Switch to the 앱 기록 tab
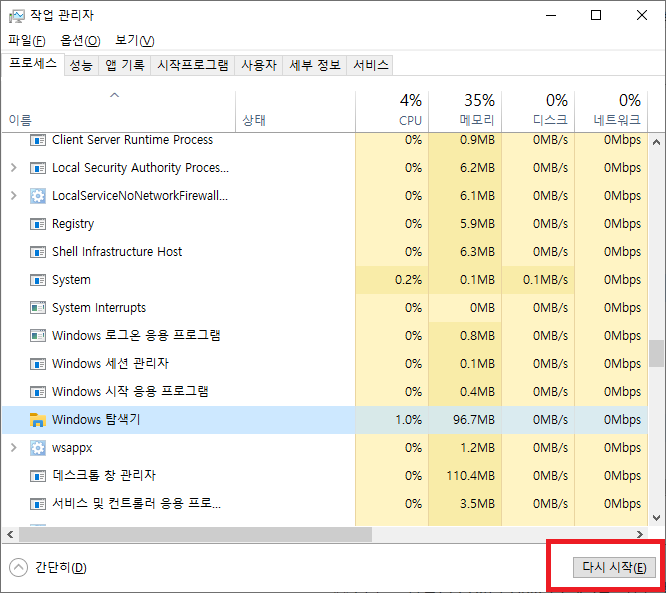This screenshot has width=666, height=593. click(x=125, y=65)
